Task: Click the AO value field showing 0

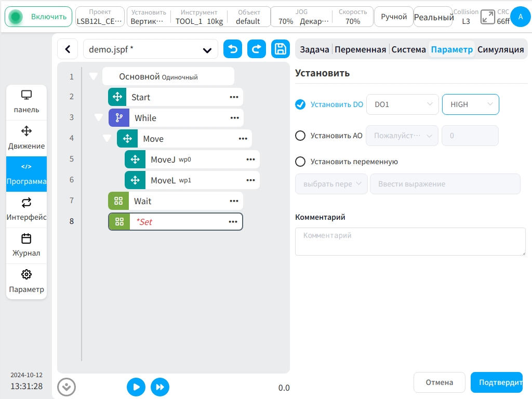Action: point(470,136)
